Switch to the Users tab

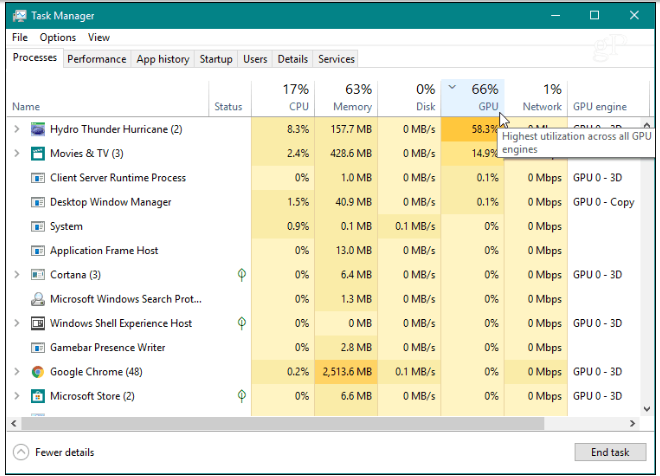[255, 59]
